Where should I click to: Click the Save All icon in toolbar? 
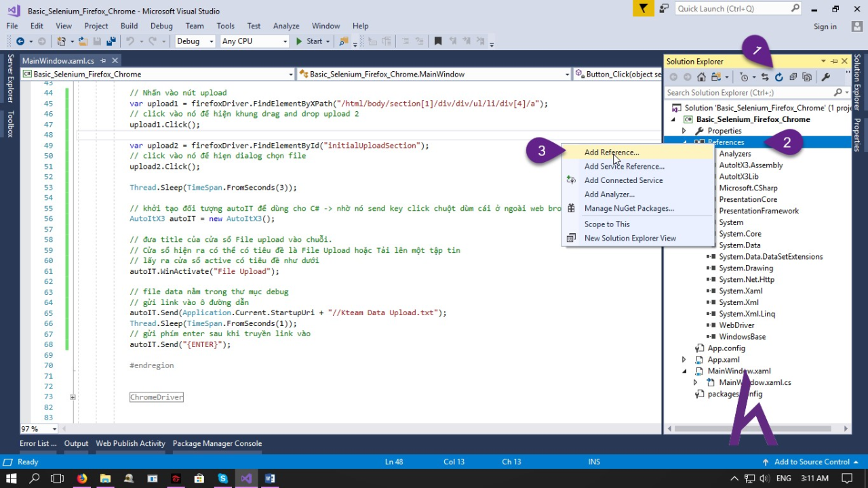click(111, 41)
